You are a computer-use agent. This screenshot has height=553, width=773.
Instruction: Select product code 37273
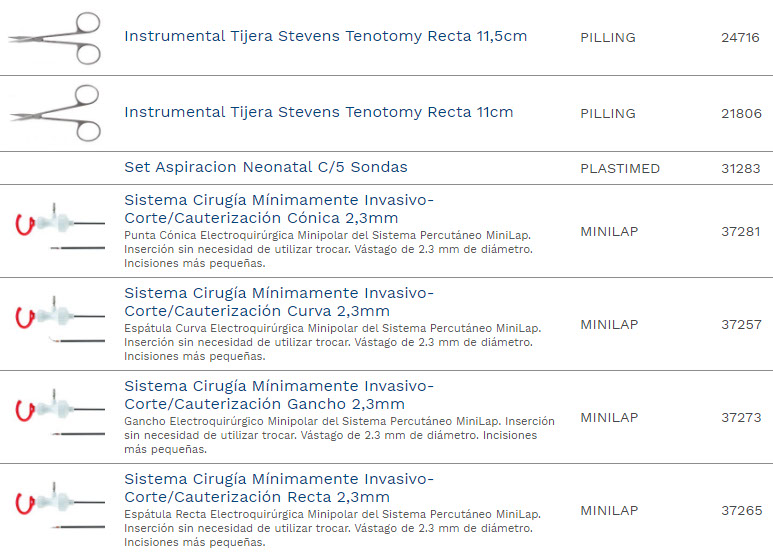tap(741, 417)
